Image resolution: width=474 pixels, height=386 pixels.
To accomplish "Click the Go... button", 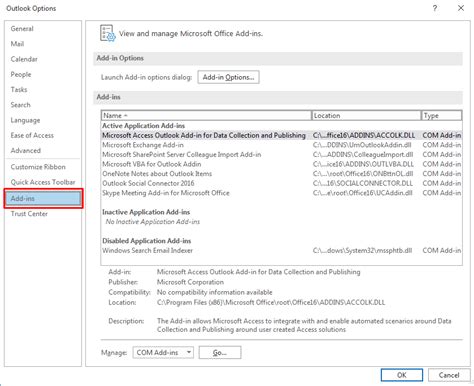I will click(x=220, y=352).
